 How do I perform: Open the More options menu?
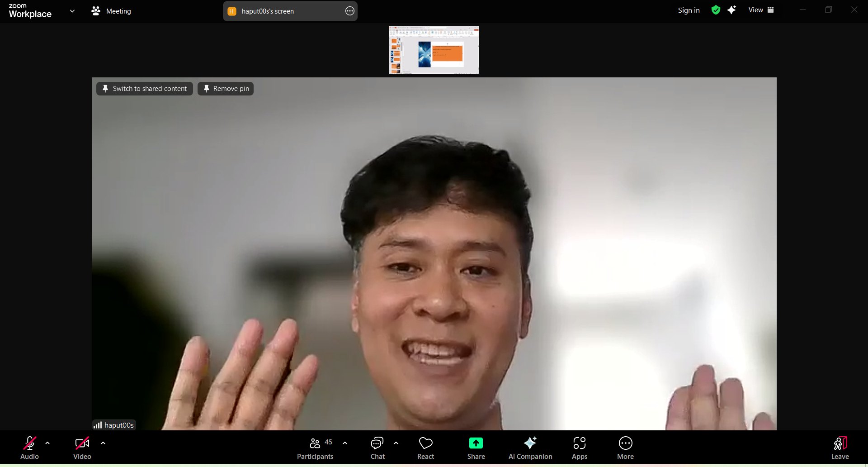[626, 448]
